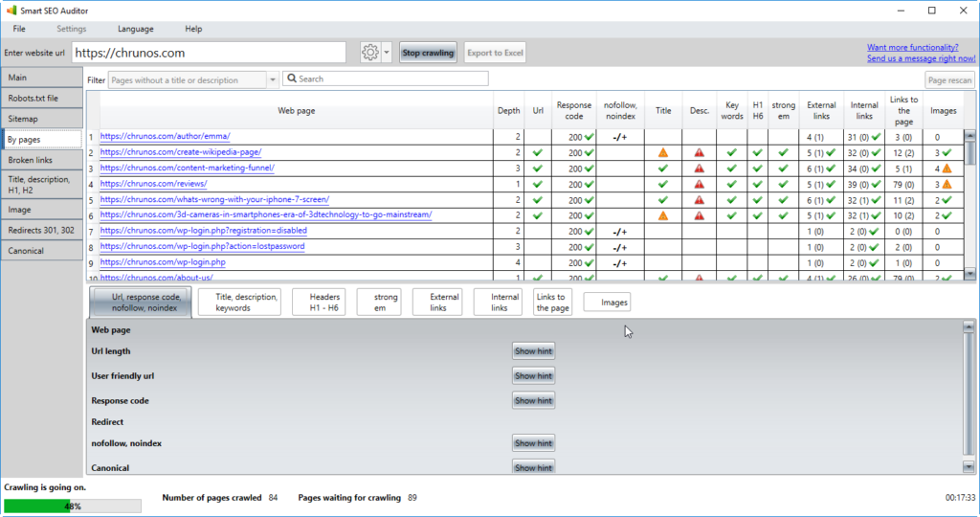
Task: Click crawling progress bar at 48%
Action: click(x=73, y=506)
